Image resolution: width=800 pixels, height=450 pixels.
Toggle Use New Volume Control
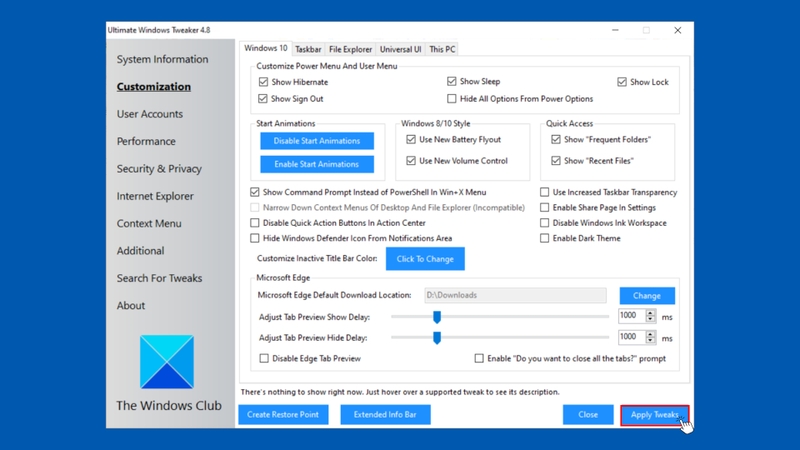pyautogui.click(x=411, y=161)
